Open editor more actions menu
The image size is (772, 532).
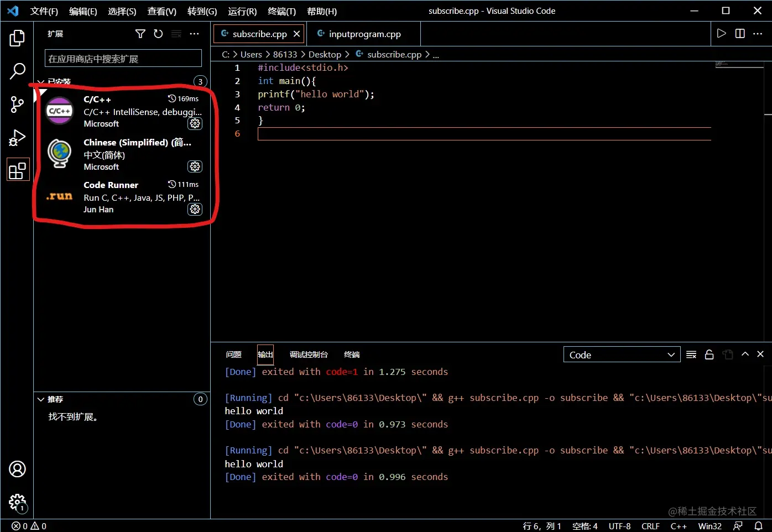[758, 34]
